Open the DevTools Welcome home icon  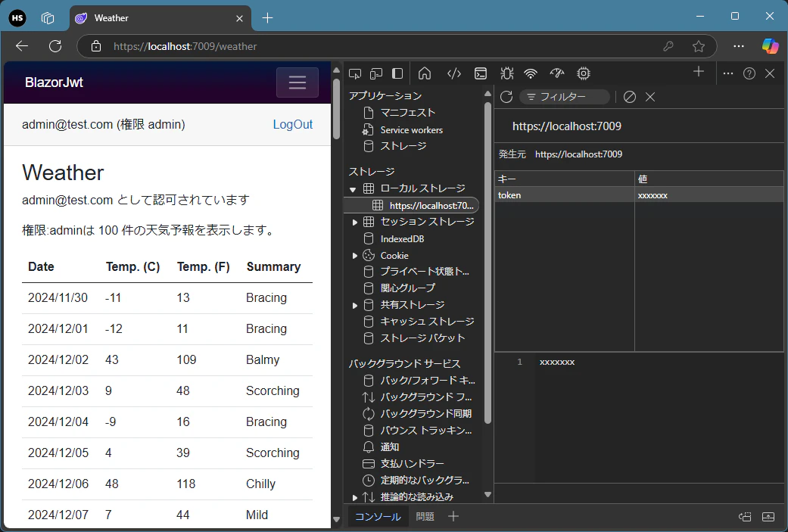[425, 74]
